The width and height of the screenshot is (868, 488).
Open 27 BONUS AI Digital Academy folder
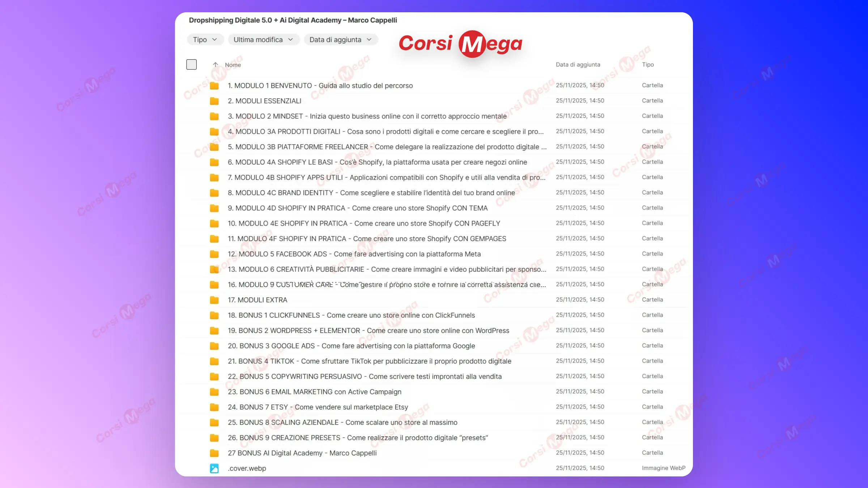302,453
